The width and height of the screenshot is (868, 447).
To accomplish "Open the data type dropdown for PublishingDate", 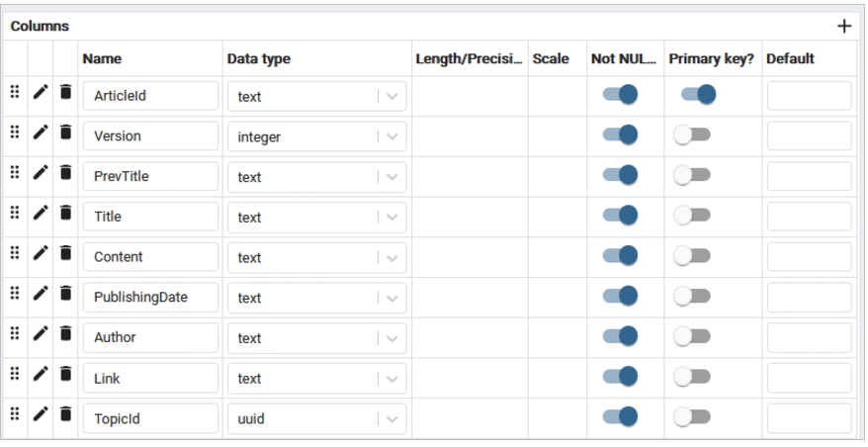I will pos(392,298).
